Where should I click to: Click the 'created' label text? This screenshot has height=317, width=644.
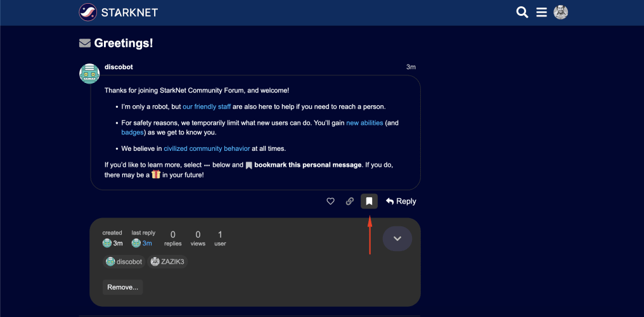112,233
